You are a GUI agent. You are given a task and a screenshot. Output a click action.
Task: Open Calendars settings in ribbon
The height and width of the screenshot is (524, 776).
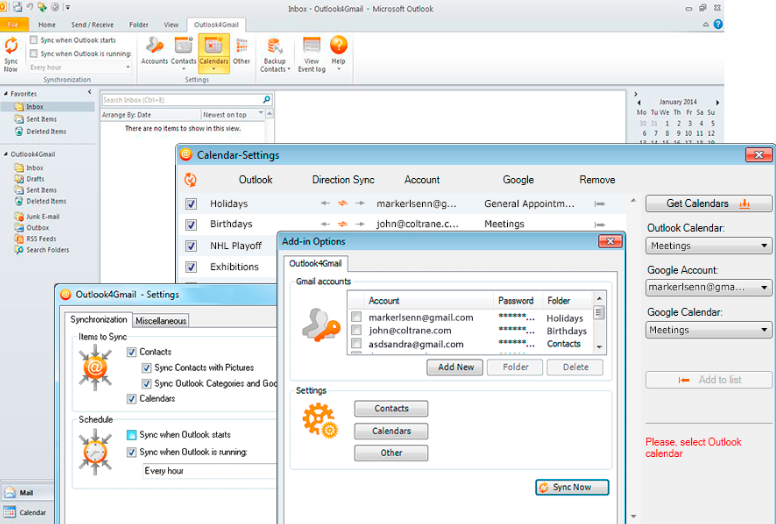pyautogui.click(x=214, y=53)
